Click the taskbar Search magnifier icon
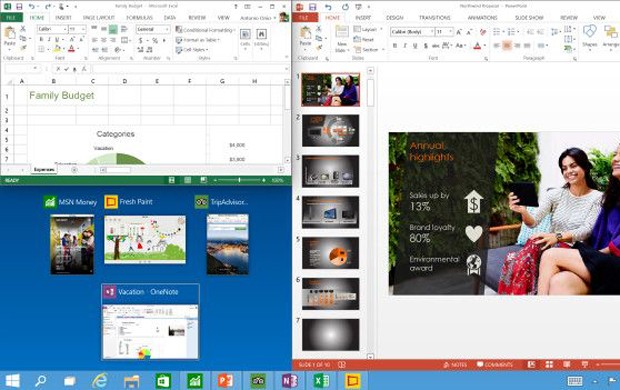Image resolution: width=620 pixels, height=390 pixels. pos(40,381)
